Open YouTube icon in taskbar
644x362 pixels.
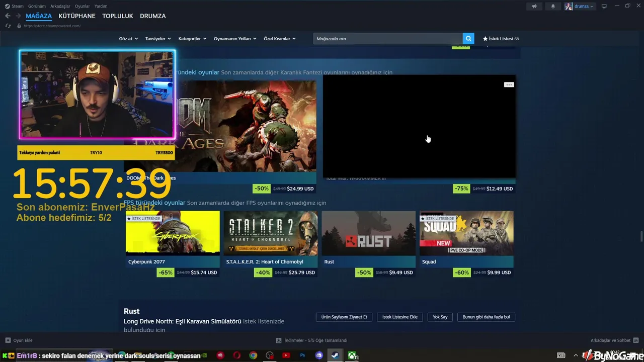286,355
